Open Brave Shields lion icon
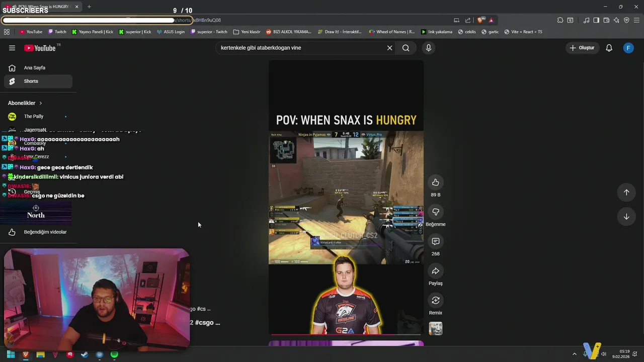Image resolution: width=644 pixels, height=362 pixels. 480,20
